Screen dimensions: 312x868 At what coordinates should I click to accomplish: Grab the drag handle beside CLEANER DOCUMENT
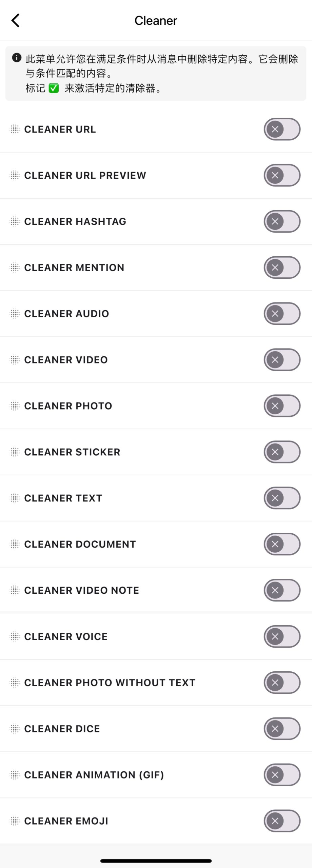(15, 544)
